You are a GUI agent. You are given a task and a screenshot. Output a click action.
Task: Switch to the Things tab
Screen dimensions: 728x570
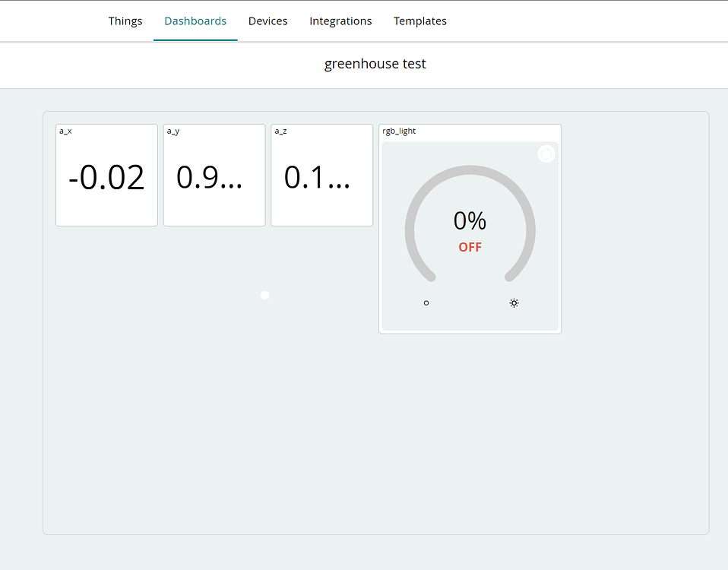point(125,21)
